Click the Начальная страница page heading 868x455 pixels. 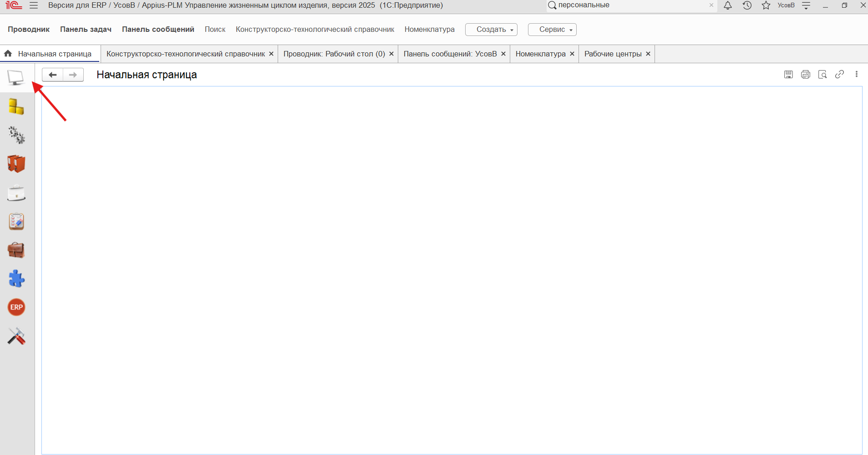tap(147, 75)
